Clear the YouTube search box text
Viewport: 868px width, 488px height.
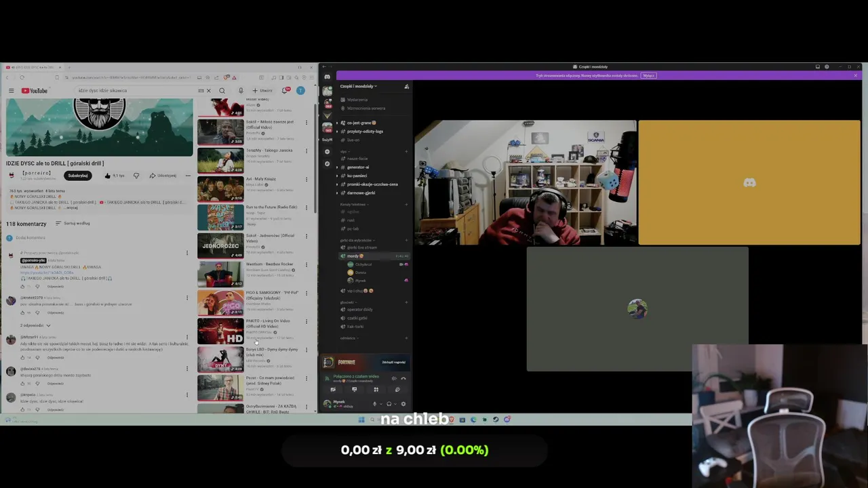[x=208, y=90]
